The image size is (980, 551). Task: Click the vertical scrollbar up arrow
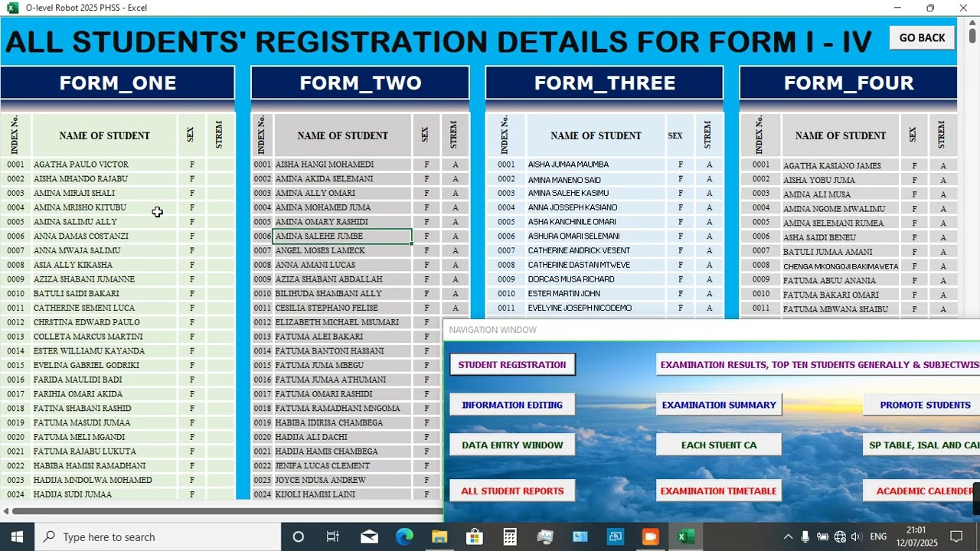click(x=972, y=23)
